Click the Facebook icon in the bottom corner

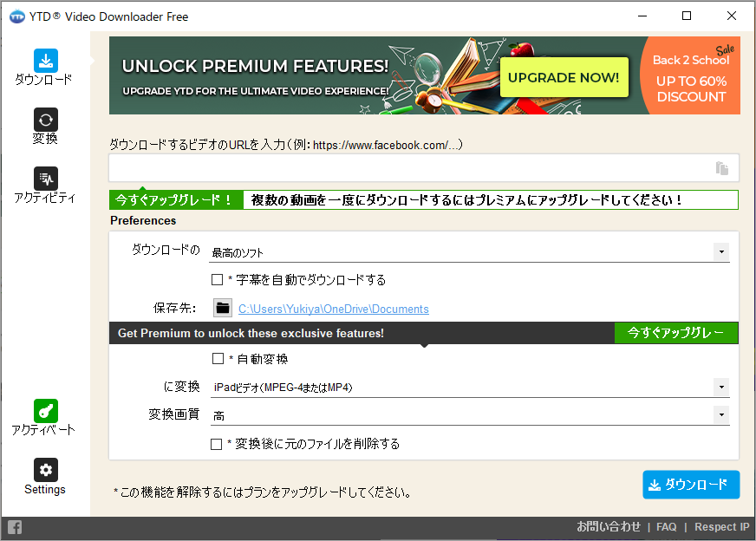coord(14,526)
